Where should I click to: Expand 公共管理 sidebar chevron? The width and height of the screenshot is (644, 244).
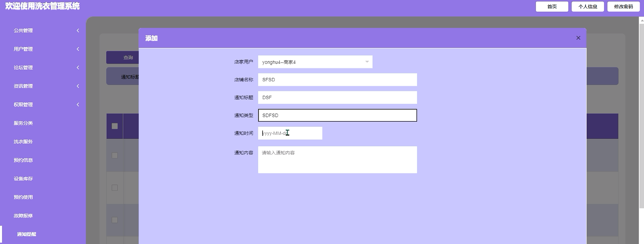(78, 30)
